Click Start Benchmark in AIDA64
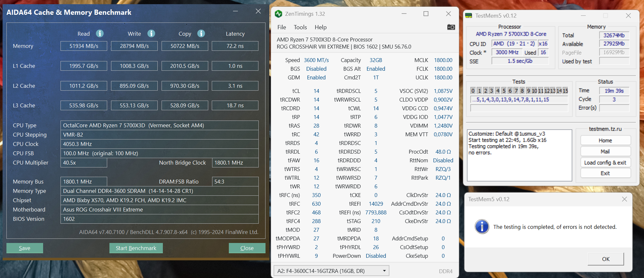The height and width of the screenshot is (278, 644). tap(136, 248)
